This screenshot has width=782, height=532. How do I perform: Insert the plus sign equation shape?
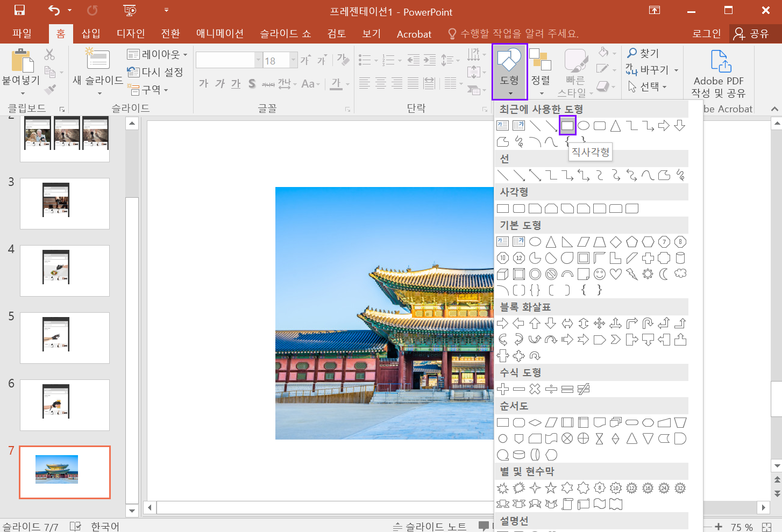[x=503, y=389]
